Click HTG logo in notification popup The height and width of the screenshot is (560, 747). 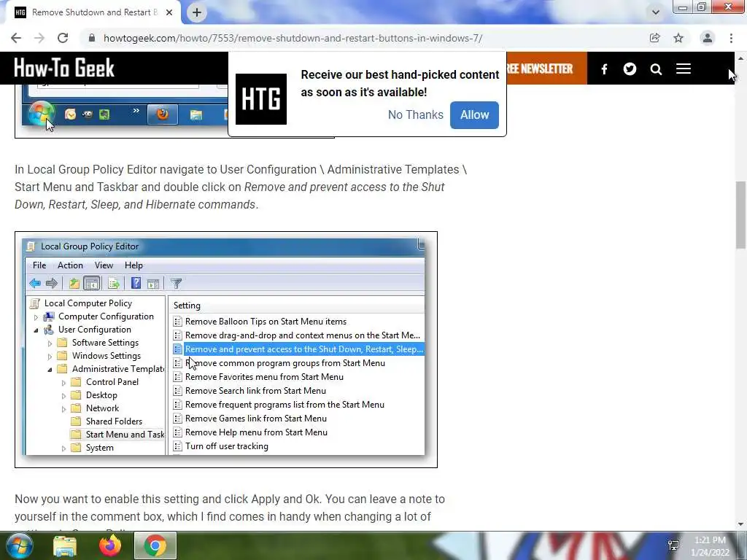[x=261, y=99]
